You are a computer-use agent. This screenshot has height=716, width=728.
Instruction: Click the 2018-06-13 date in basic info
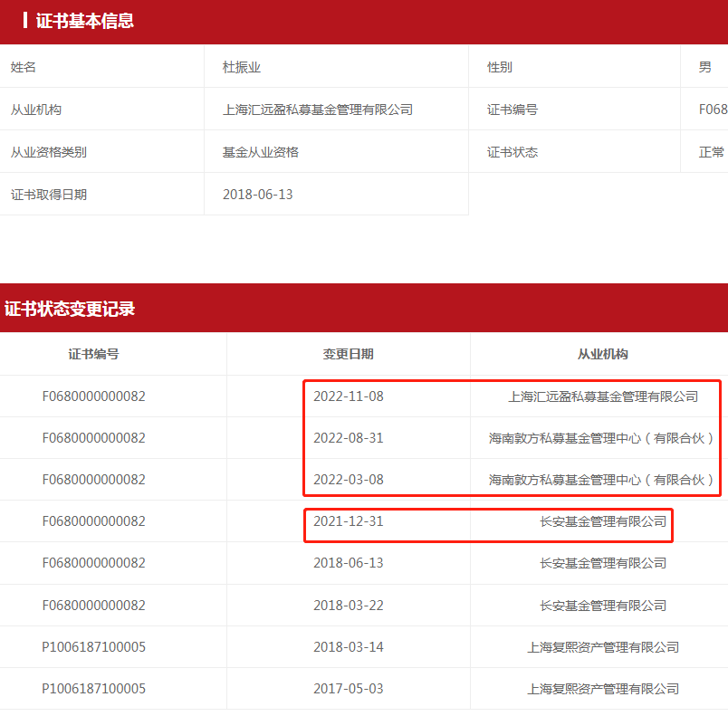pos(258,195)
